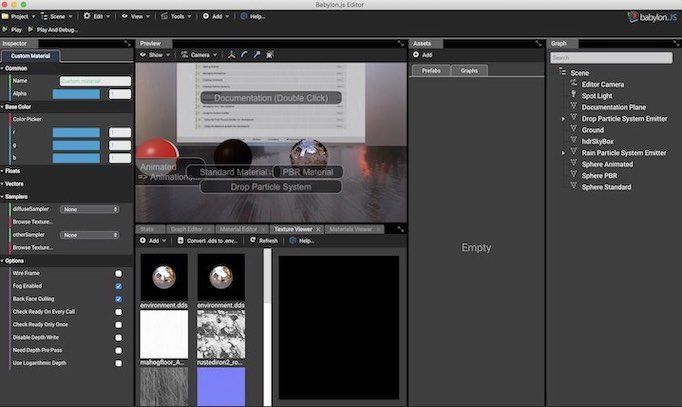
Task: Disable the Back Face Culling checkbox
Action: tap(118, 299)
